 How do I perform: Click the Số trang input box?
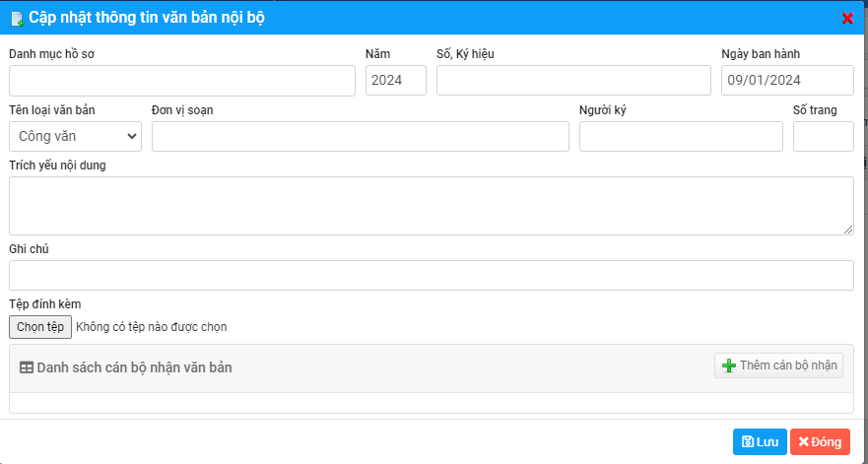click(823, 137)
